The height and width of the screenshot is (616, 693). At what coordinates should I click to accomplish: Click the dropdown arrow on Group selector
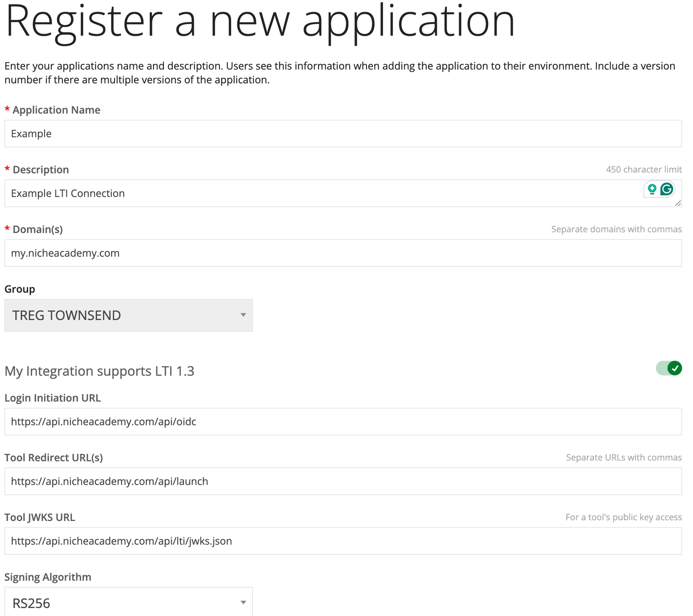243,315
